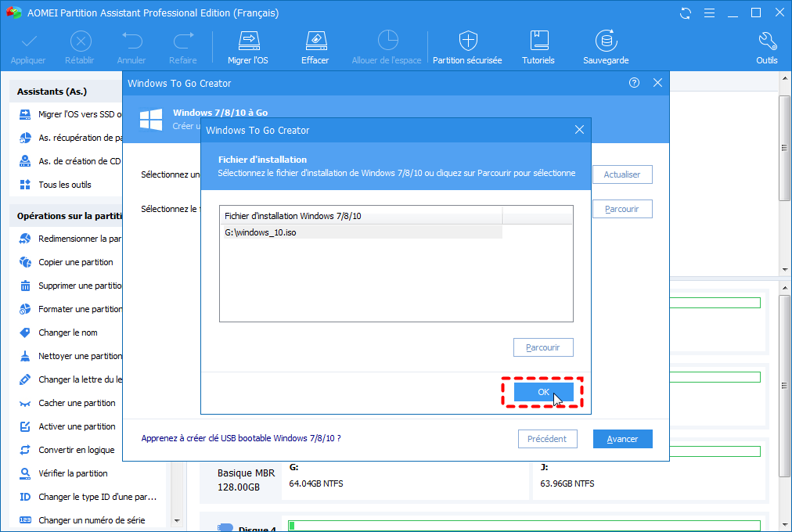
Task: Close the inner Windows To Go Creator dialog
Action: click(579, 130)
